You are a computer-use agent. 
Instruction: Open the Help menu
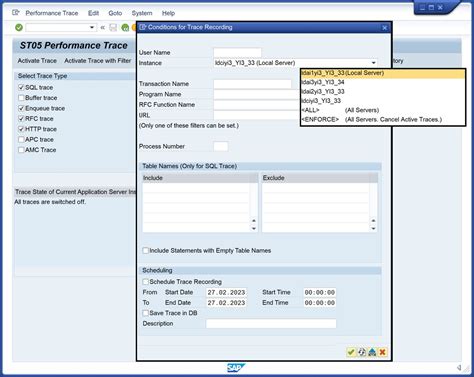(168, 13)
